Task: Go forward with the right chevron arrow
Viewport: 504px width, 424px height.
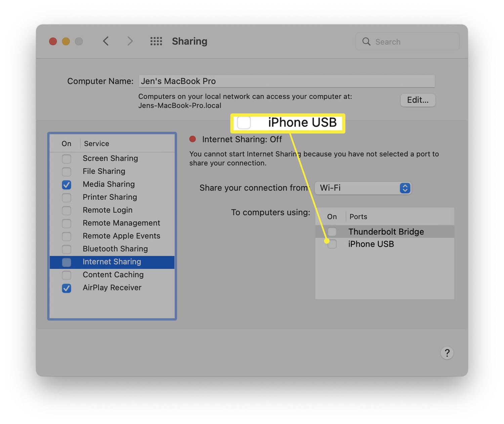Action: (x=130, y=41)
